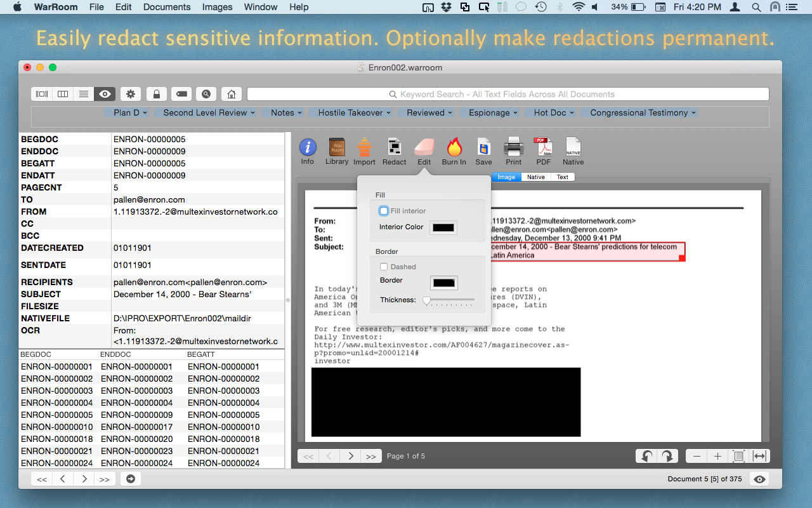Enable the Dashed border checkbox
Viewport: 812px width, 508px height.
(x=384, y=267)
